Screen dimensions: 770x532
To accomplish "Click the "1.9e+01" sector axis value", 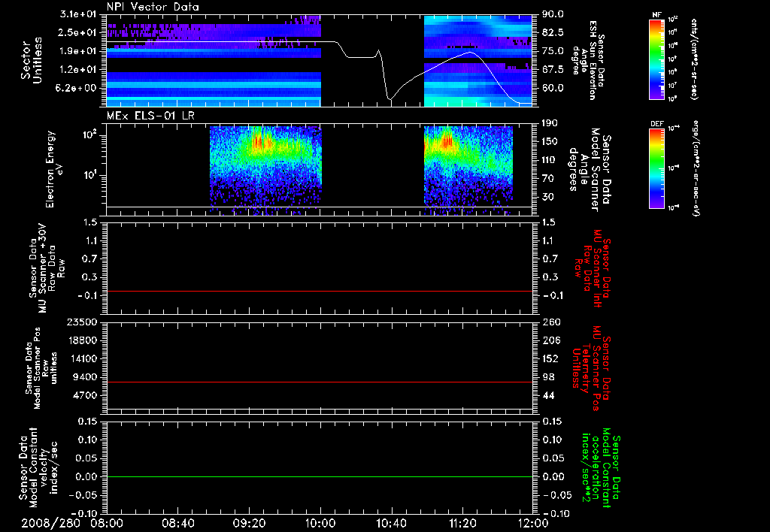I will click(78, 51).
